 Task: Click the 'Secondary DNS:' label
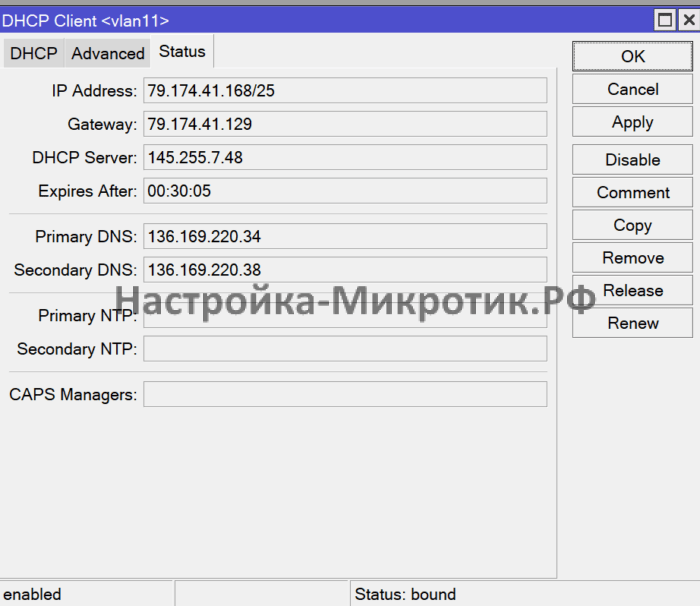point(75,270)
